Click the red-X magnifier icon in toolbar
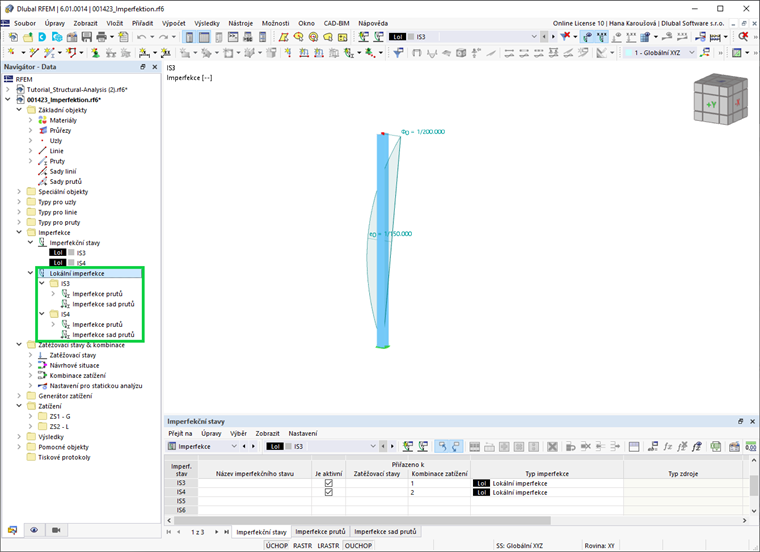 [x=743, y=36]
